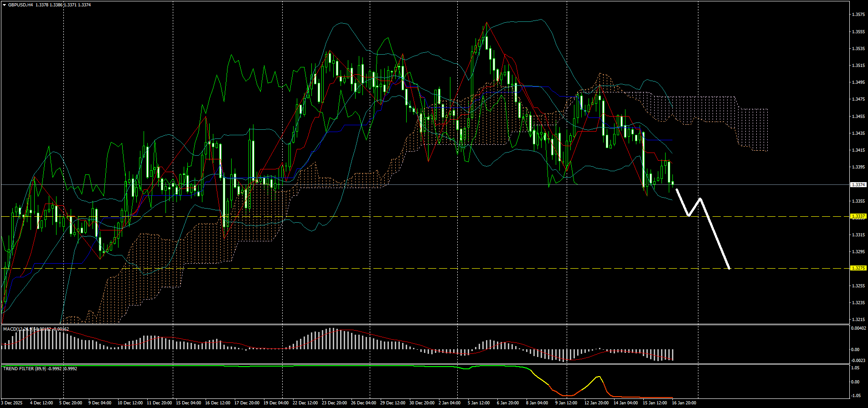This screenshot has height=408, width=868.
Task: Click the 9 Jan 12:00 time label
Action: point(566,403)
